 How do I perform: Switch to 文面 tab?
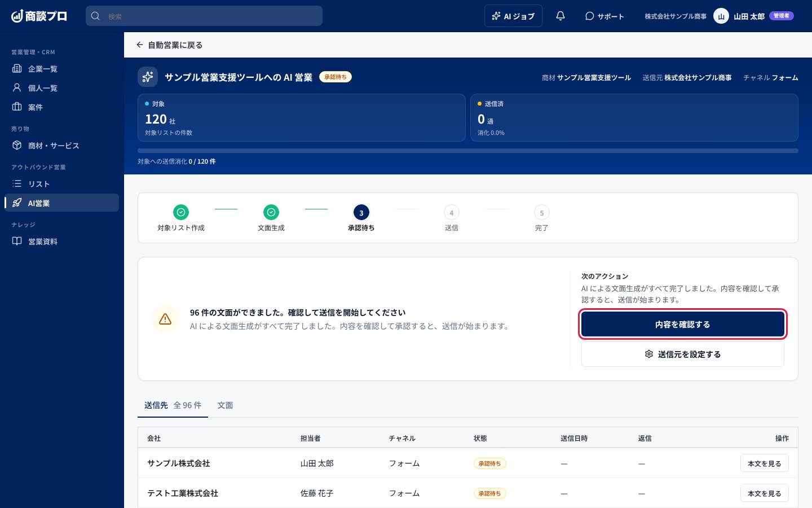[226, 405]
